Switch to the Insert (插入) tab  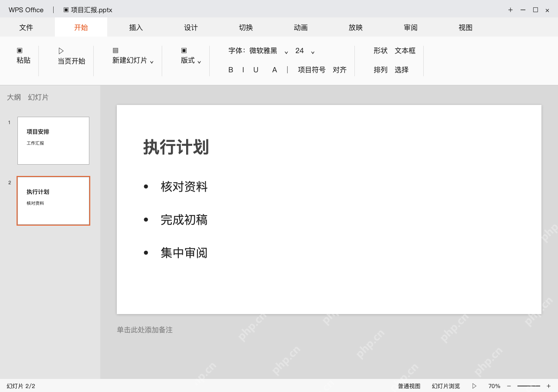tap(136, 27)
